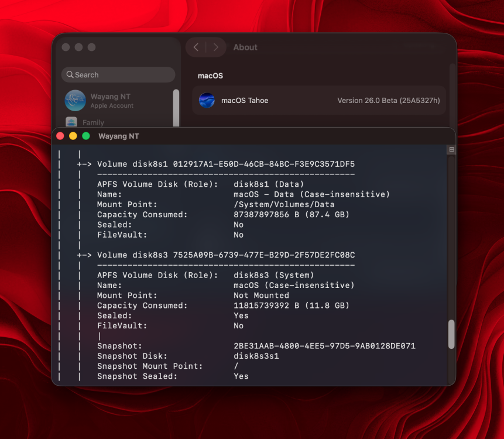Open the Wayang NT Apple Account row
Viewport: 504px width, 439px height.
[x=118, y=101]
